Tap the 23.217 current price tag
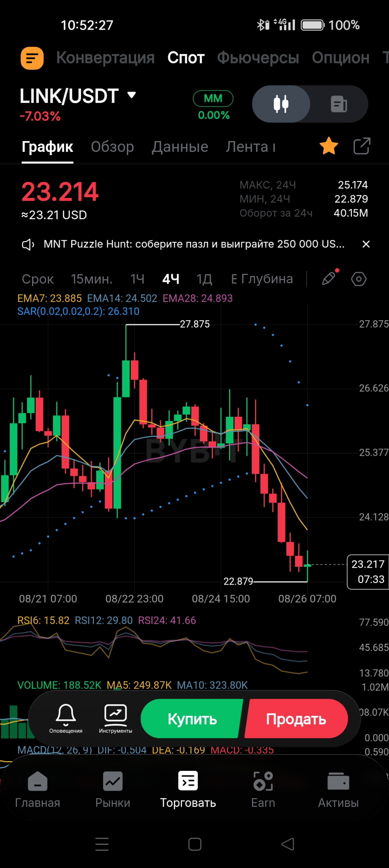The image size is (389, 868). pyautogui.click(x=368, y=572)
